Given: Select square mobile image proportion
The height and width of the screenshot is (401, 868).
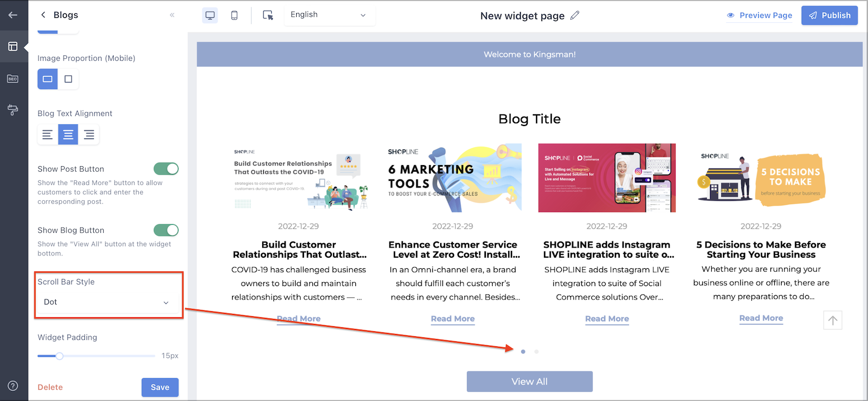Looking at the screenshot, I should coord(68,79).
